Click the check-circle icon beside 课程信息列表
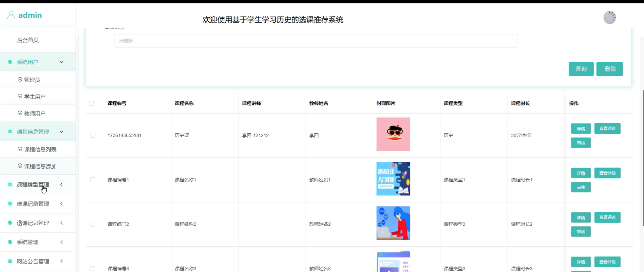Screen dimensions: 644x272 pos(20,149)
